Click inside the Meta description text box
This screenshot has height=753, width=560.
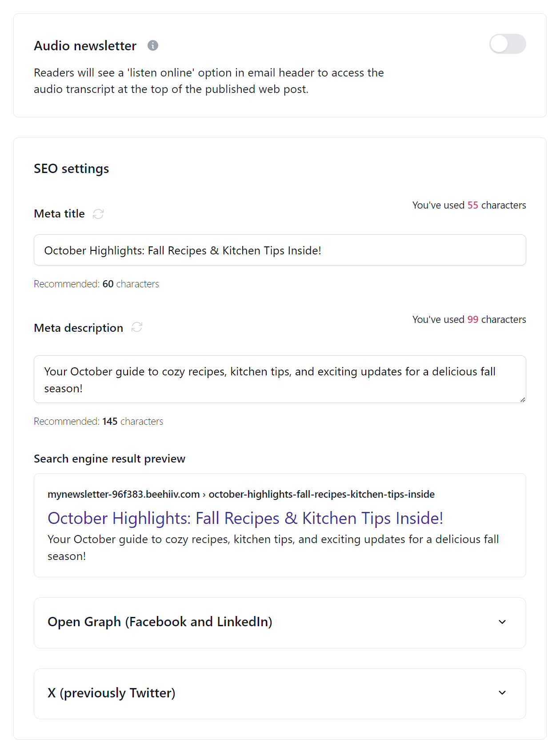coord(280,379)
